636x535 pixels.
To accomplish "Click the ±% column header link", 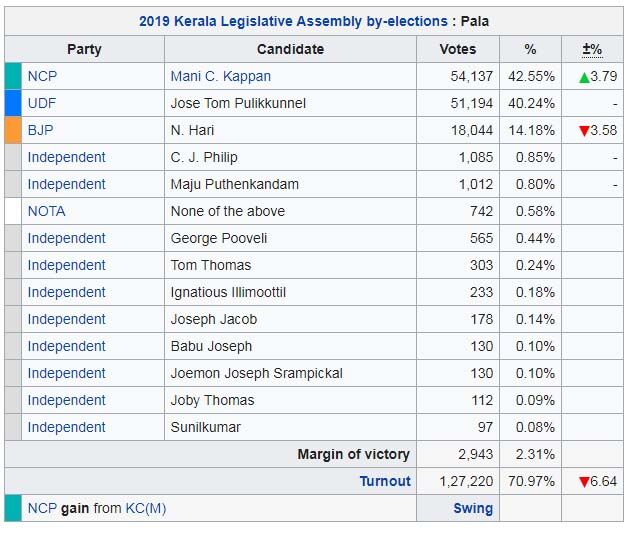I will click(591, 49).
